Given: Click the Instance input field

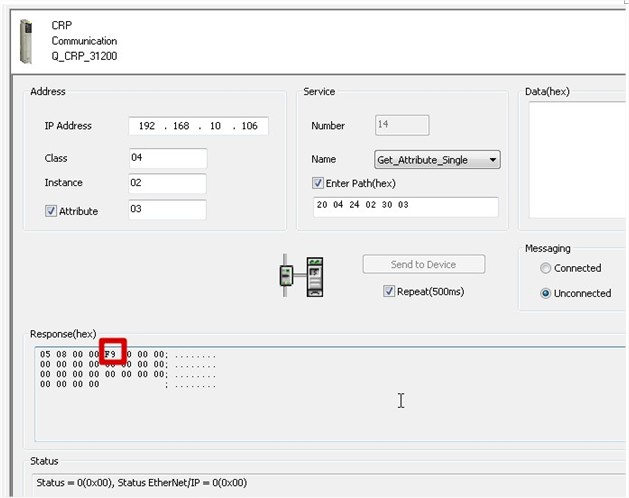Looking at the screenshot, I should pyautogui.click(x=168, y=183).
